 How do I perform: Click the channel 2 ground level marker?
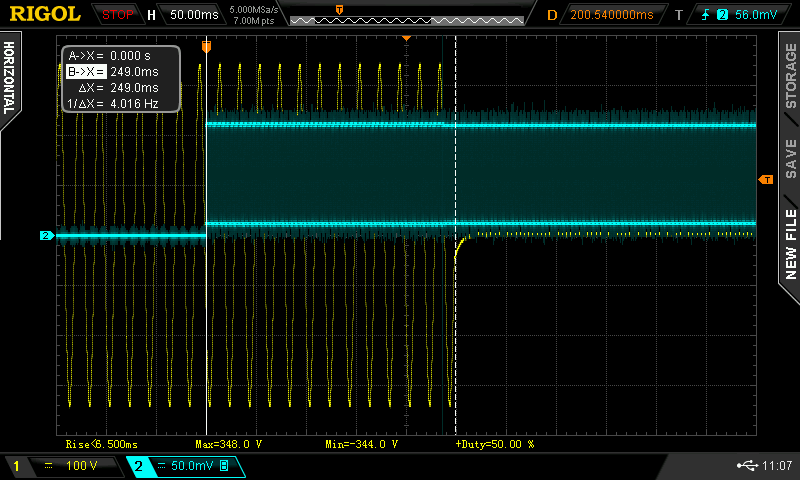[47, 236]
